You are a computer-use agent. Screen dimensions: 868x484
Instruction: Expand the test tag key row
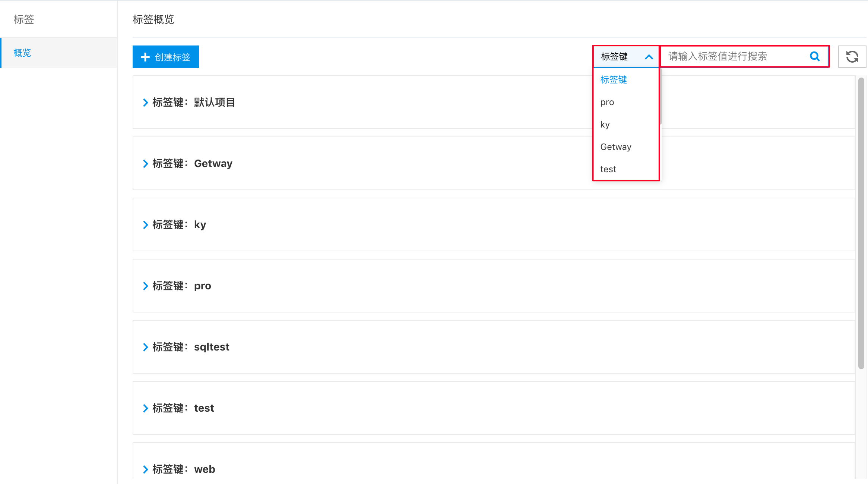click(145, 408)
